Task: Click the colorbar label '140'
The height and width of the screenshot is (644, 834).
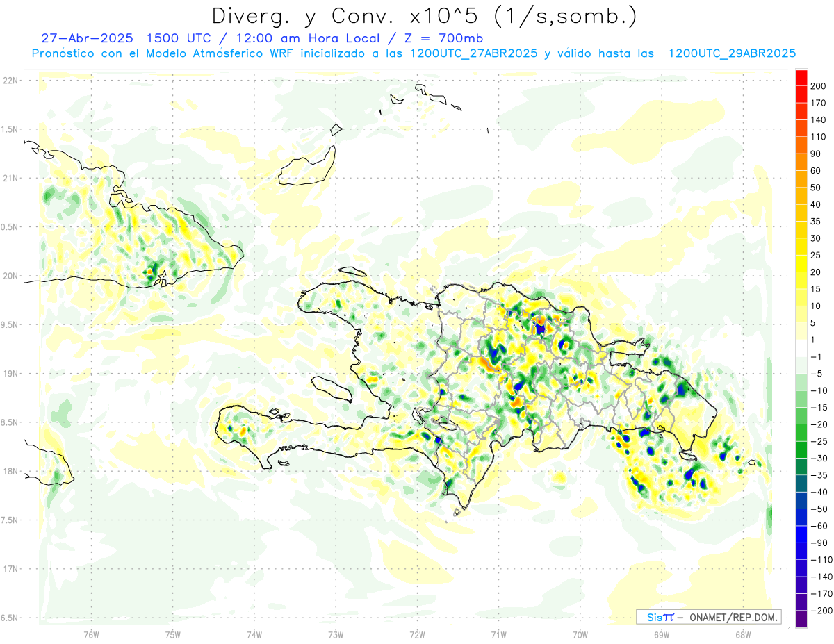Action: pos(818,119)
